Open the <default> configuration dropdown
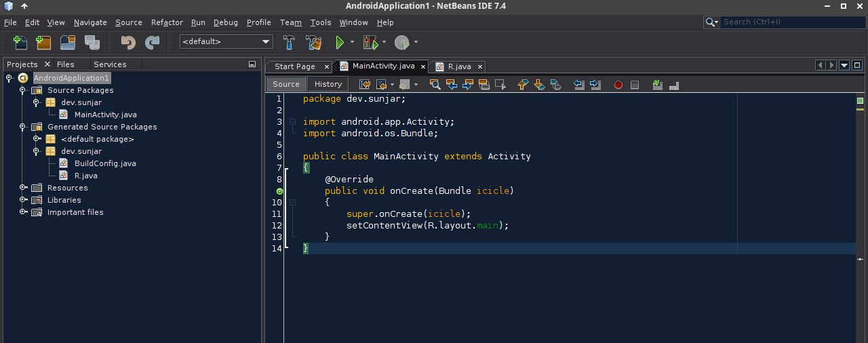Screen dimensions: 868x343 point(226,42)
